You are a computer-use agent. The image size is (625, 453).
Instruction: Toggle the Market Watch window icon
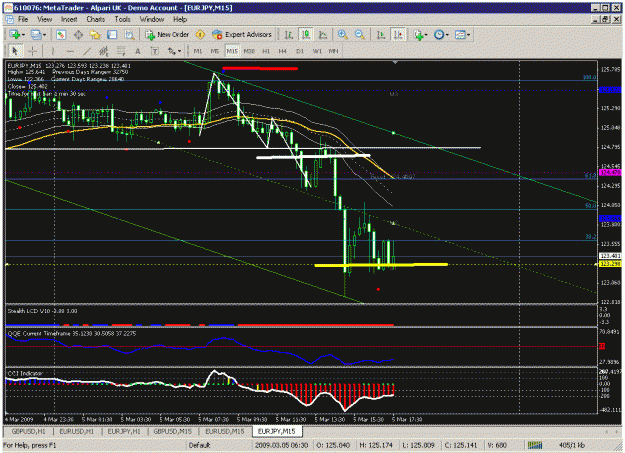click(x=61, y=35)
